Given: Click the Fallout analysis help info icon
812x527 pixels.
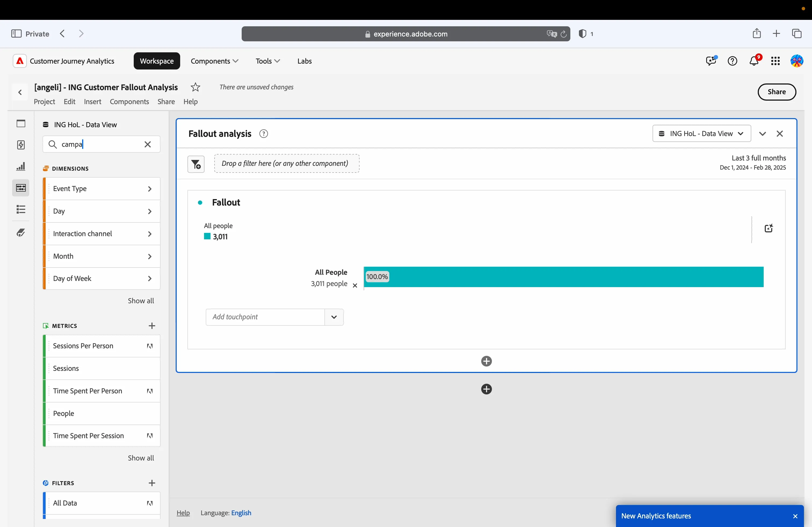Looking at the screenshot, I should (263, 134).
